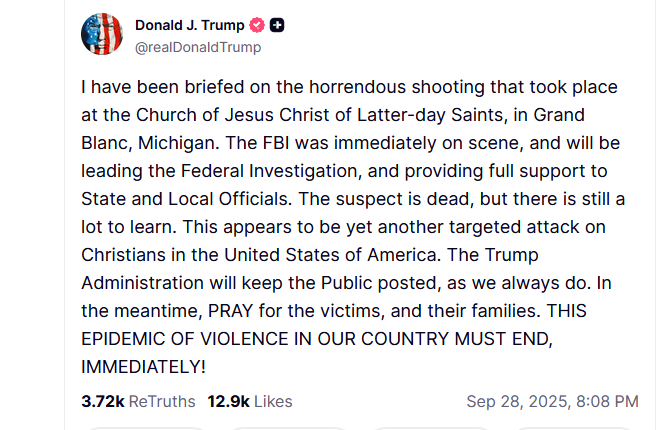View the 3.72k ReTruths list
This screenshot has width=656, height=430.
(x=138, y=401)
